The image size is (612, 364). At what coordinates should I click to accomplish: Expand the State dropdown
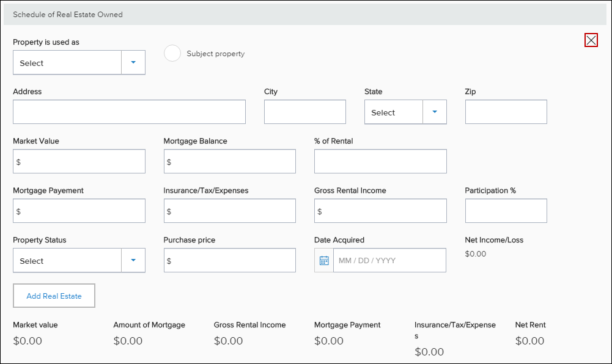[x=405, y=112]
